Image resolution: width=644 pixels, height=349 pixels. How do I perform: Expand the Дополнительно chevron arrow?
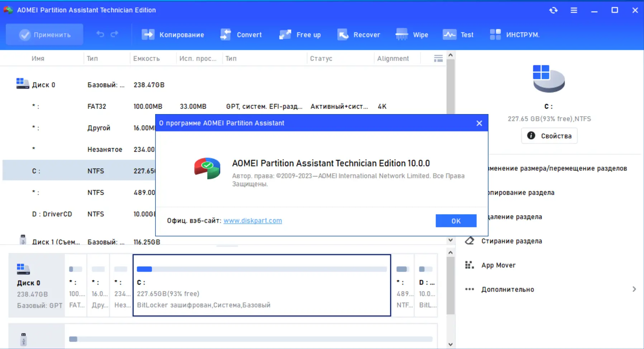pos(634,289)
